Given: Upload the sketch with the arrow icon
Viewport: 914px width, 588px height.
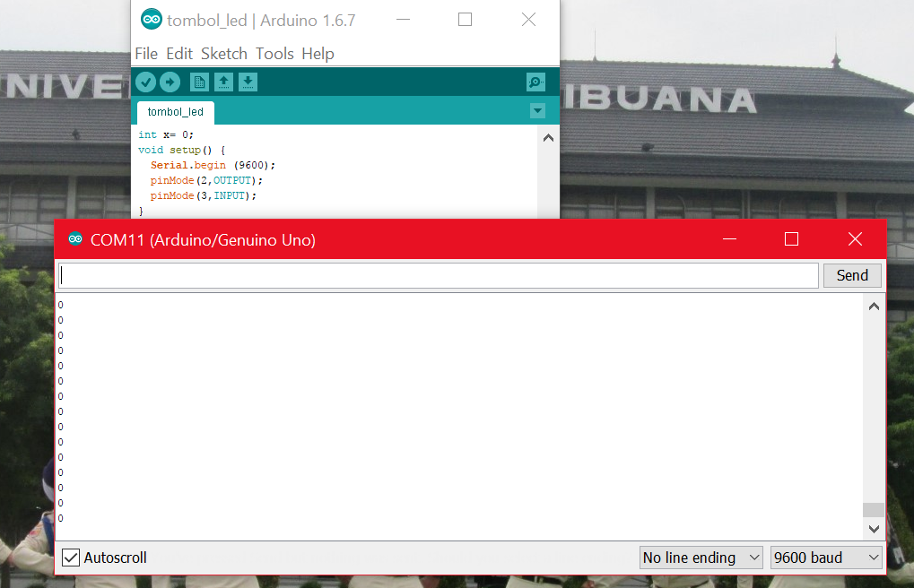Looking at the screenshot, I should (170, 82).
